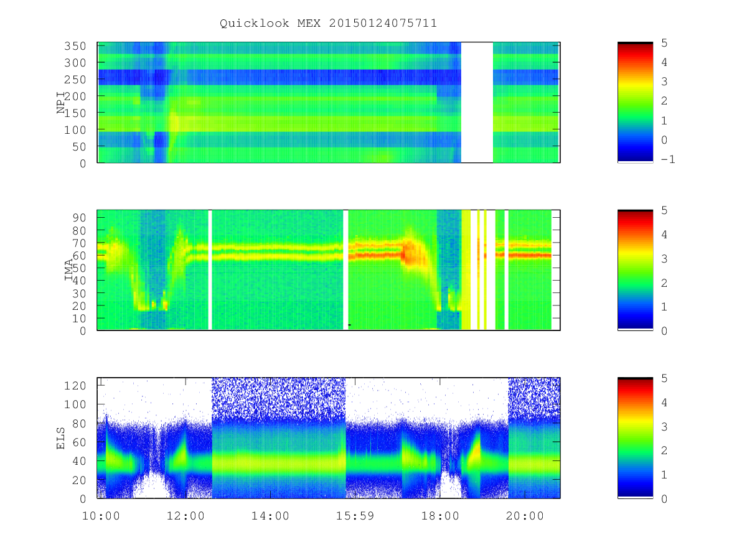The height and width of the screenshot is (560, 747).
Task: Select the ELS y-axis label
Action: [x=61, y=437]
